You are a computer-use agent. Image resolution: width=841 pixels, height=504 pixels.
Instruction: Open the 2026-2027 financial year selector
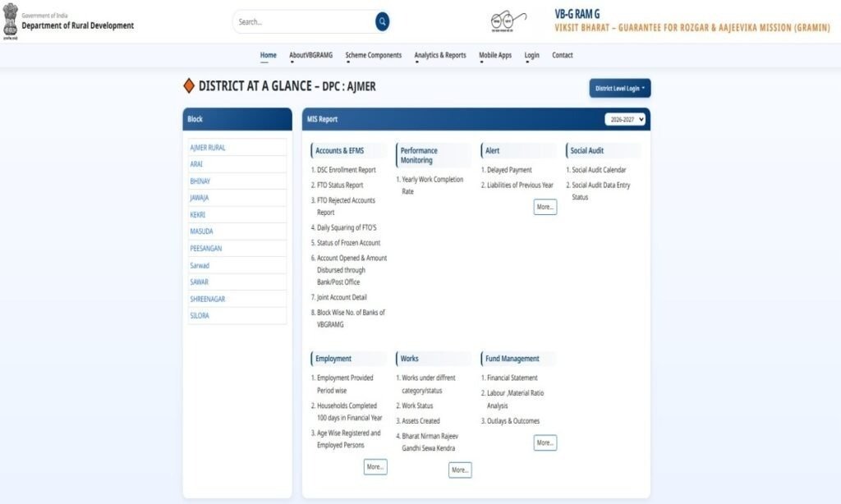point(625,120)
